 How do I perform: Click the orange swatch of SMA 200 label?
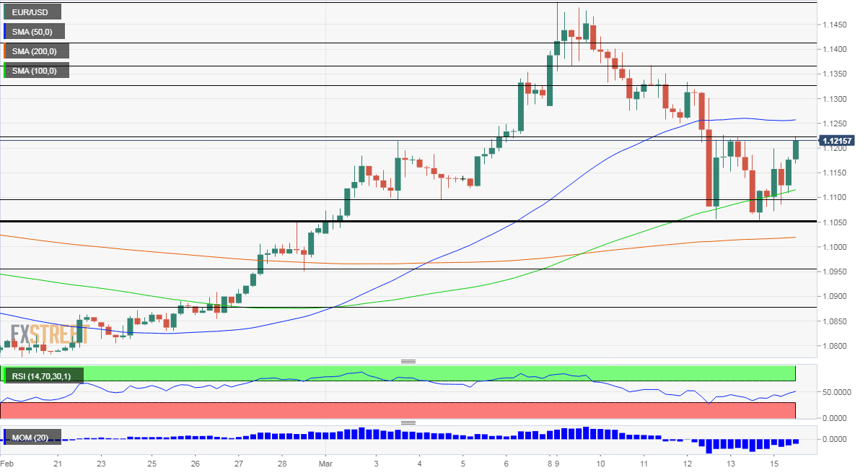click(x=5, y=51)
